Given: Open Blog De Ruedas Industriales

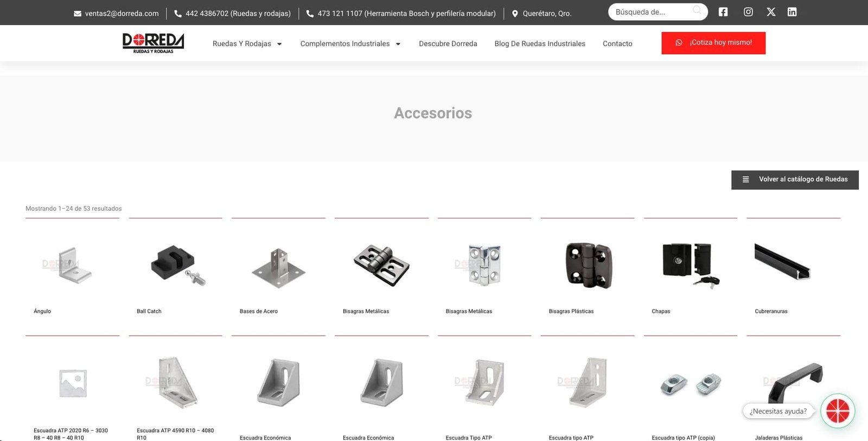Looking at the screenshot, I should pos(540,44).
